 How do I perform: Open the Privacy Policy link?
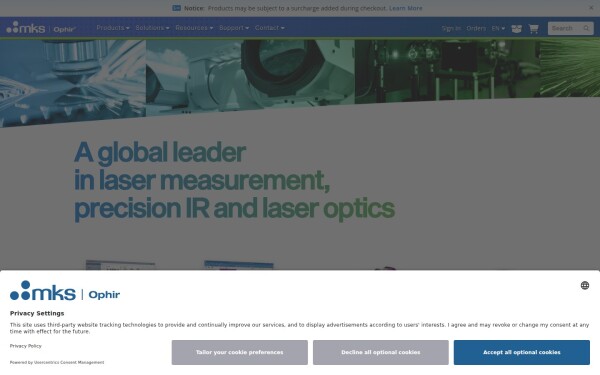tap(26, 346)
